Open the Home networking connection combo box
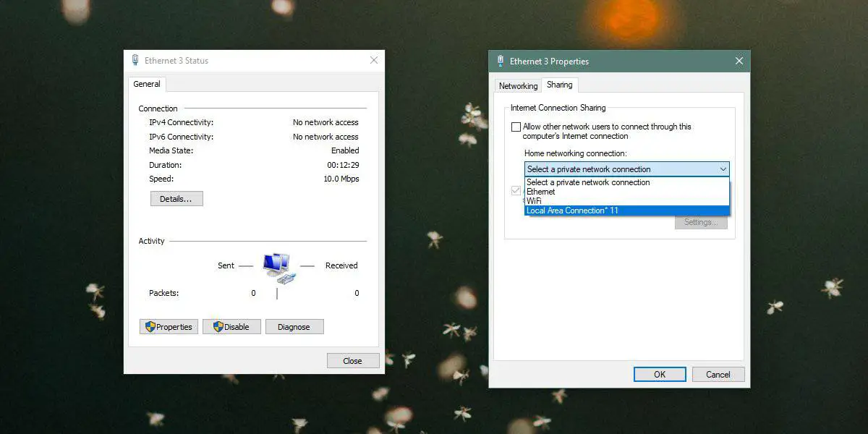This screenshot has height=434, width=868. click(626, 169)
